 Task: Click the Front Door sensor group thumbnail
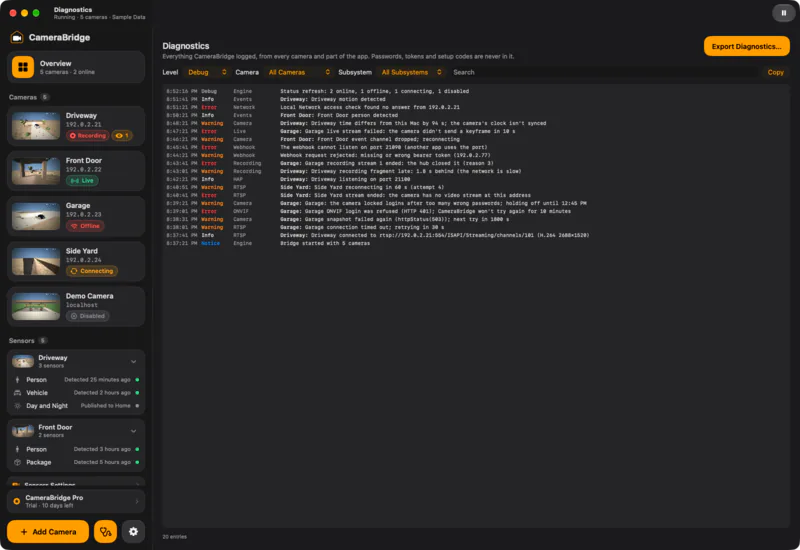tap(23, 431)
